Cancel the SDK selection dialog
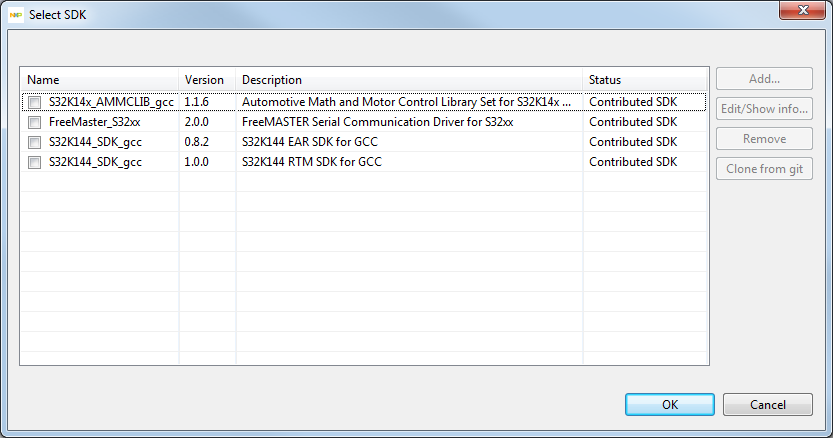 click(x=767, y=404)
